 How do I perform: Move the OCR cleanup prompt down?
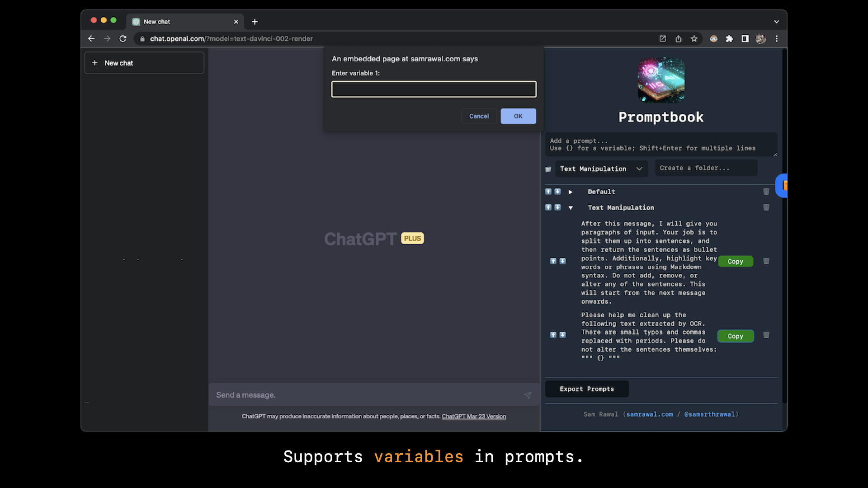(x=562, y=335)
